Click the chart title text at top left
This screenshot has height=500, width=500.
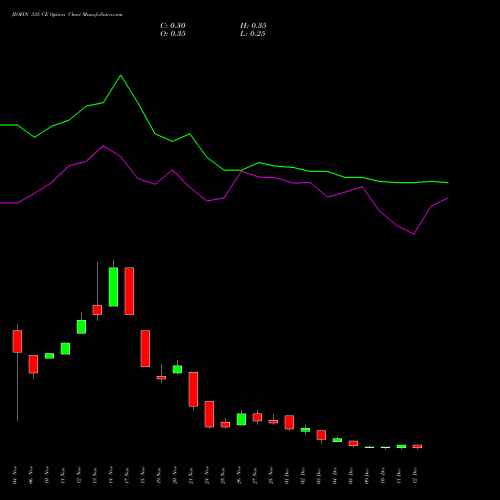coord(67,15)
